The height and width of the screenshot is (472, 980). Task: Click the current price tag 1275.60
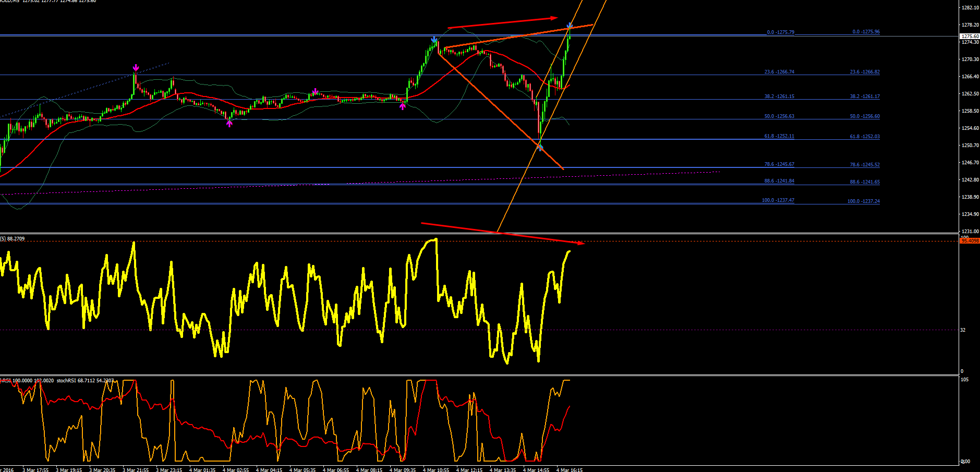click(x=970, y=37)
